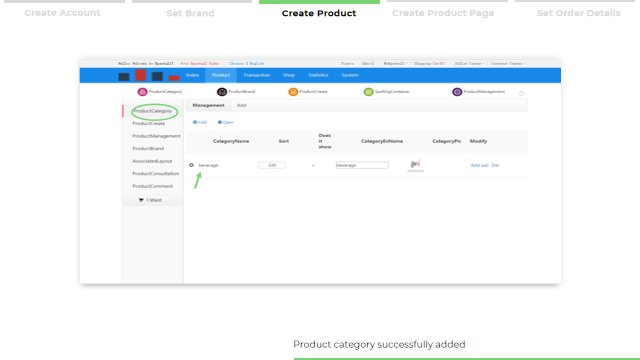The width and height of the screenshot is (640, 360).
Task: Click the Modify column header
Action: tap(478, 141)
